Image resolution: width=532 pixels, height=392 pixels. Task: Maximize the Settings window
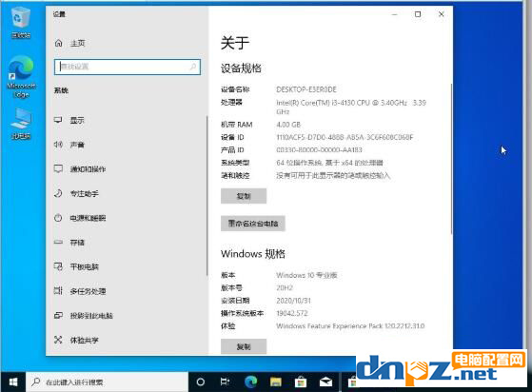[x=418, y=14]
